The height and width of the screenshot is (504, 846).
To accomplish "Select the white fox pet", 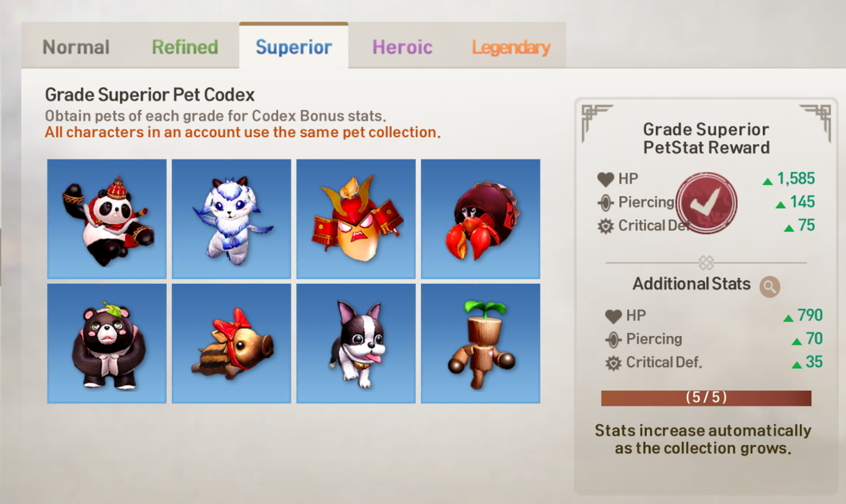I will click(232, 219).
